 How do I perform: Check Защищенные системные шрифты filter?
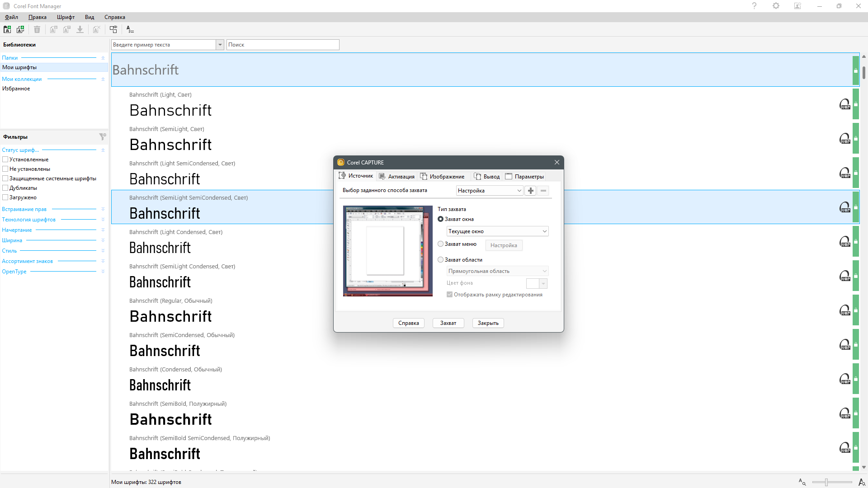pos(5,178)
